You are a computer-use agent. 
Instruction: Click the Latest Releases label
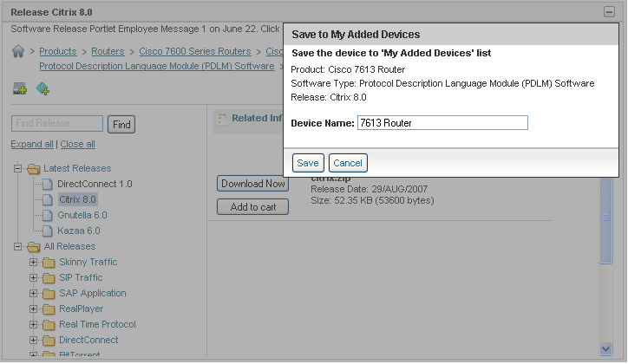(x=77, y=168)
